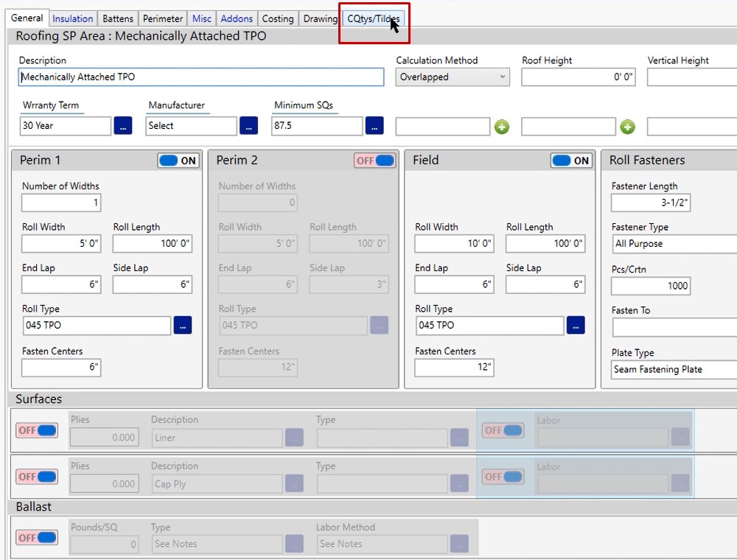737x560 pixels.
Task: Click the Description text field
Action: tap(201, 77)
